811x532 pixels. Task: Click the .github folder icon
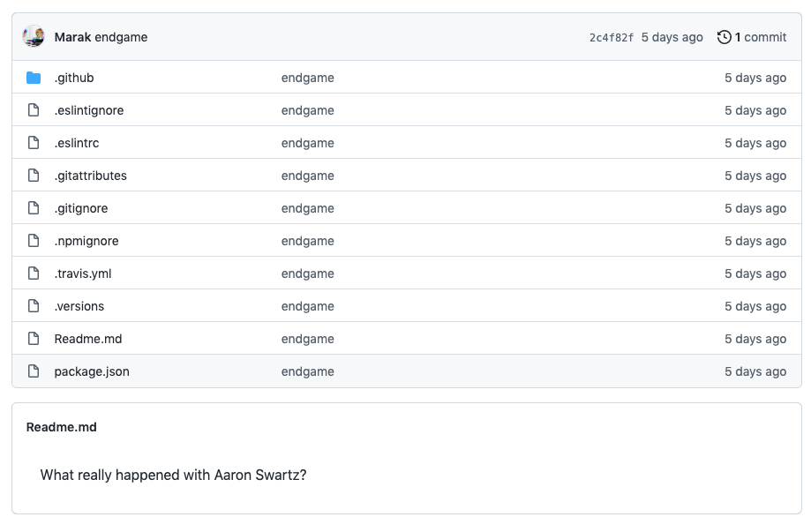tap(34, 78)
